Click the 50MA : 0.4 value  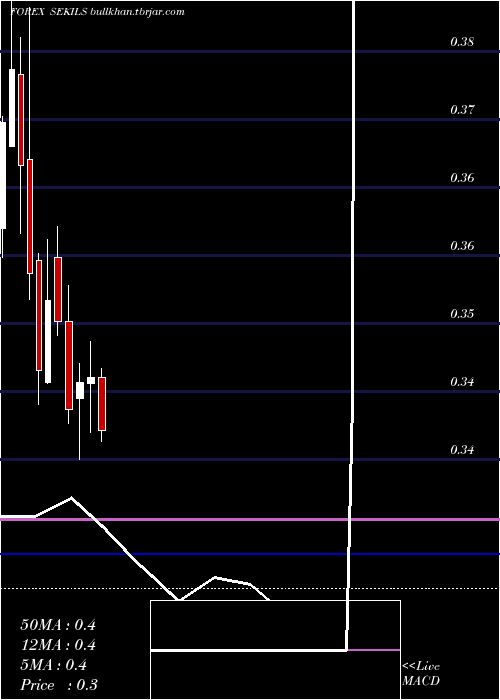pyautogui.click(x=58, y=625)
